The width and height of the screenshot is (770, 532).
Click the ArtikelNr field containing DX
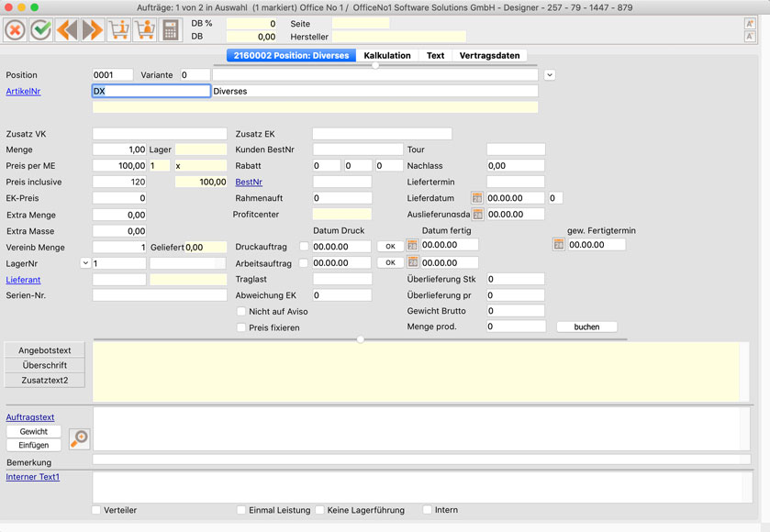tap(151, 91)
